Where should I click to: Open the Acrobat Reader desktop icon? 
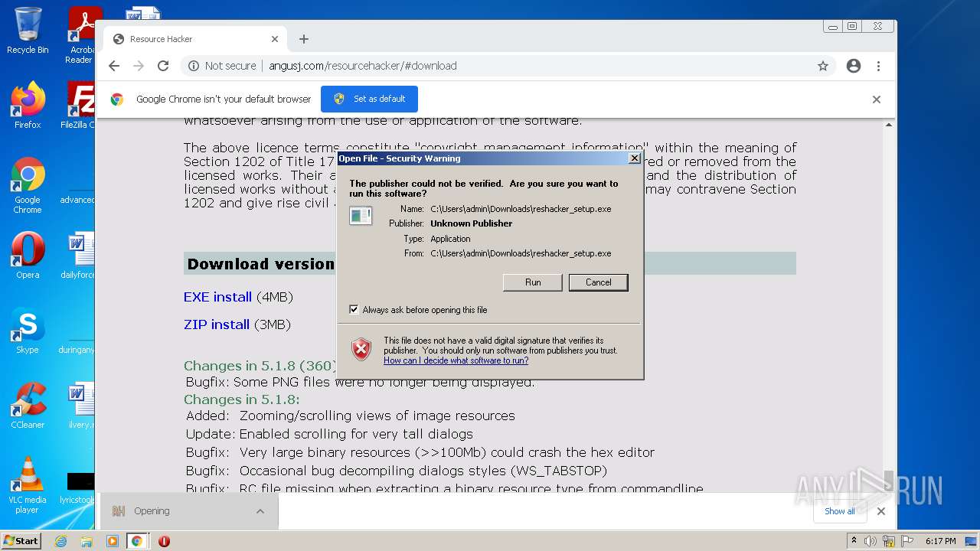(x=80, y=35)
